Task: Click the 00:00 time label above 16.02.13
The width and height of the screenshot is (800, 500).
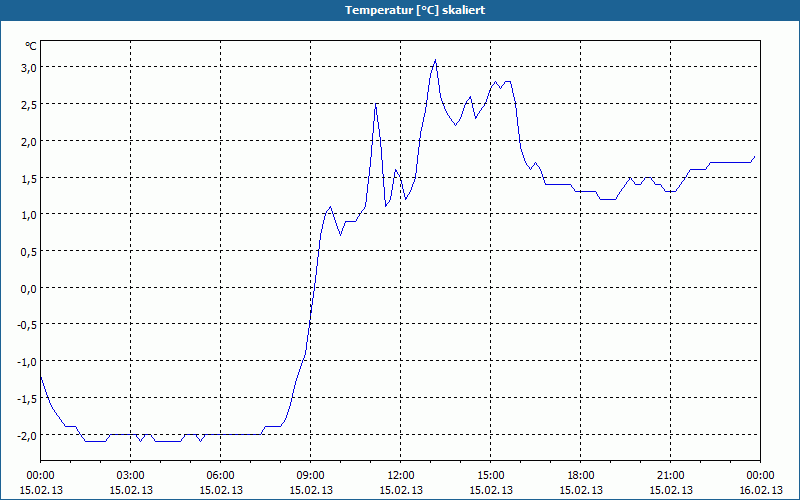Action: [760, 476]
